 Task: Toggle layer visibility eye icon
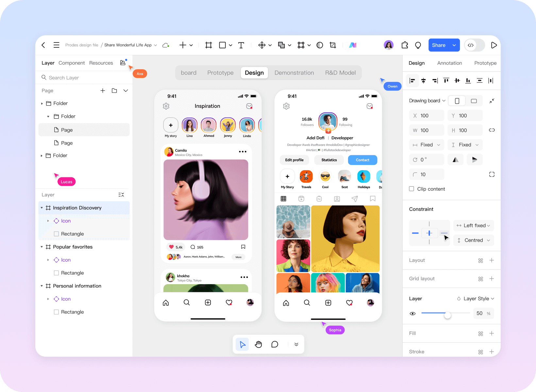coord(412,314)
